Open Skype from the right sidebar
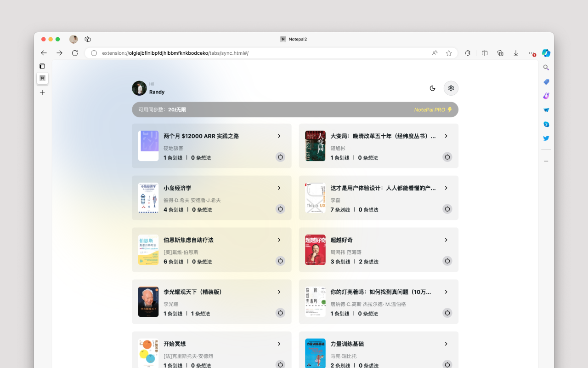 [x=546, y=124]
